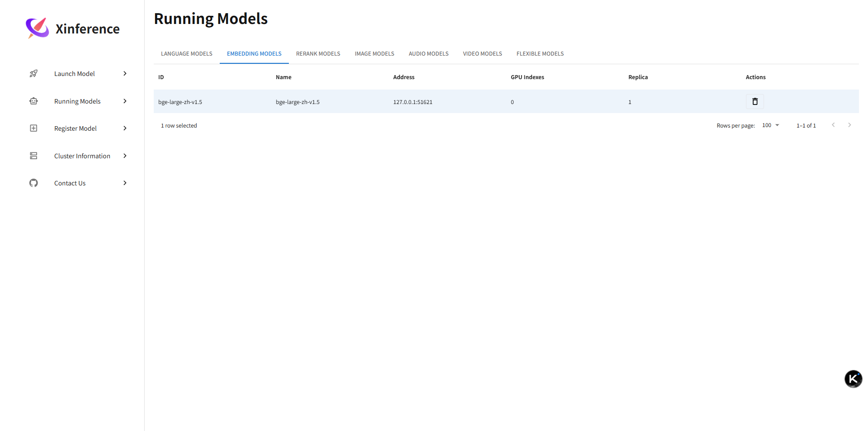Open the Flexible Models tab
Viewport: 868px width, 431px height.
[x=540, y=54]
